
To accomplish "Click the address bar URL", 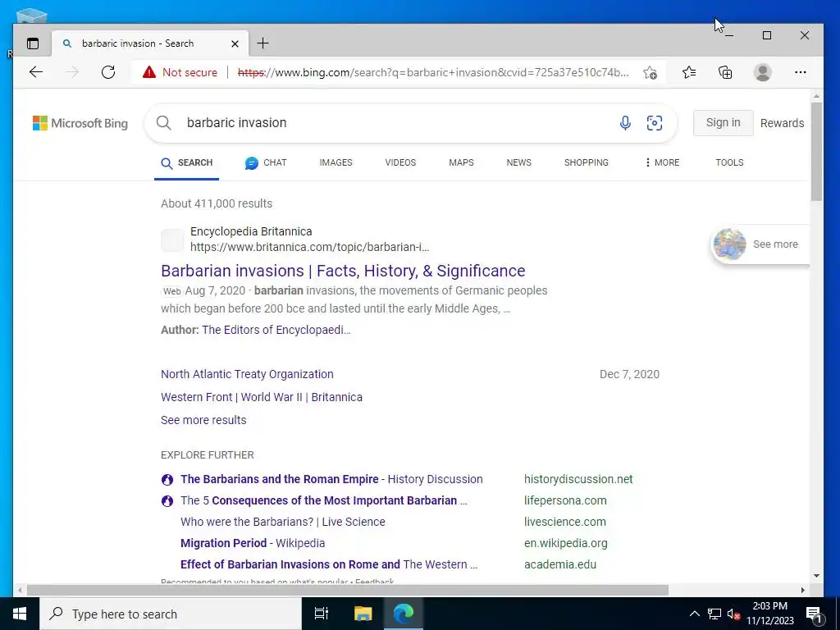I will pos(433,72).
